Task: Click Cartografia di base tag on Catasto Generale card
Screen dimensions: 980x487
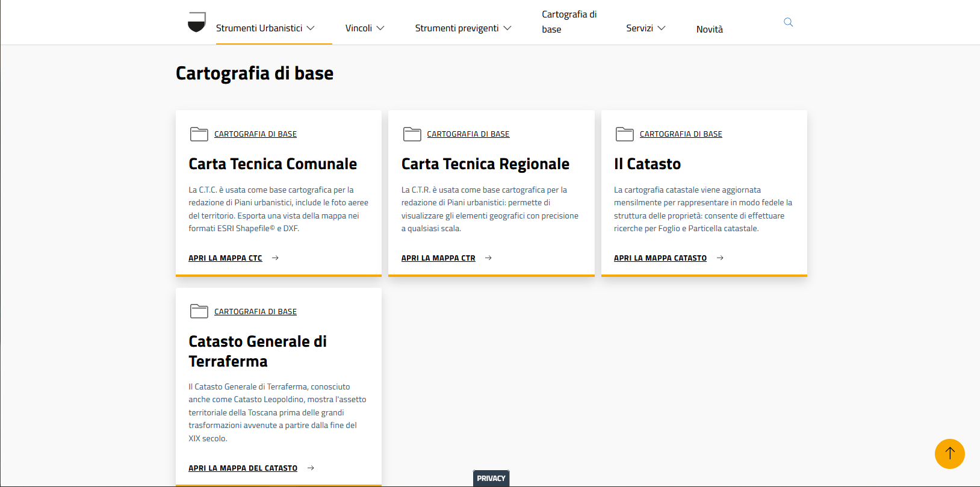Action: (x=255, y=311)
